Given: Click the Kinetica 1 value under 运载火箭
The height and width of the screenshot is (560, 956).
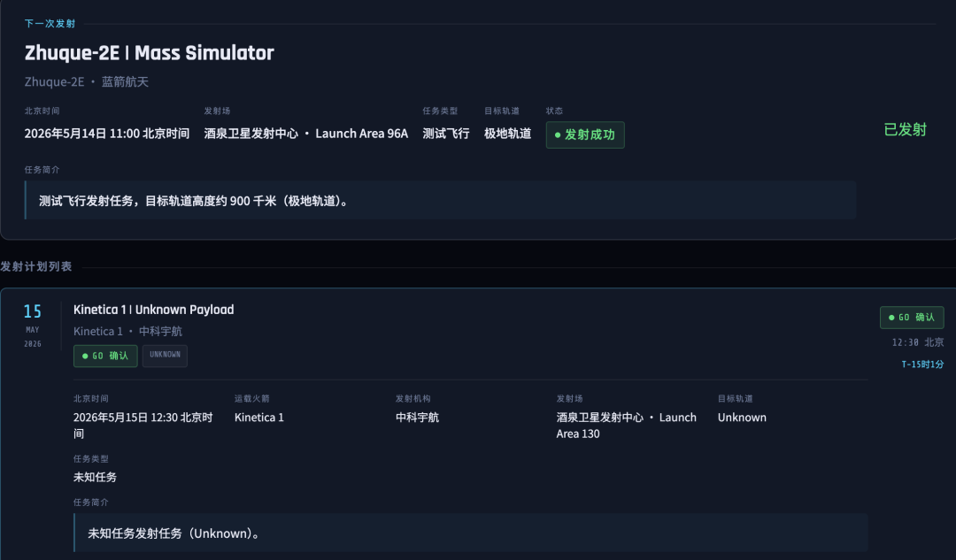Looking at the screenshot, I should pos(259,418).
